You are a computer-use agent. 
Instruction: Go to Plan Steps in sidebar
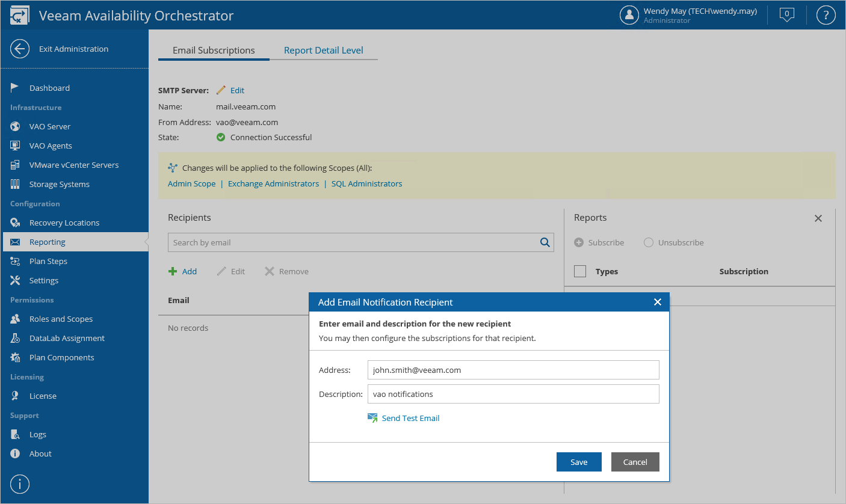pyautogui.click(x=48, y=261)
